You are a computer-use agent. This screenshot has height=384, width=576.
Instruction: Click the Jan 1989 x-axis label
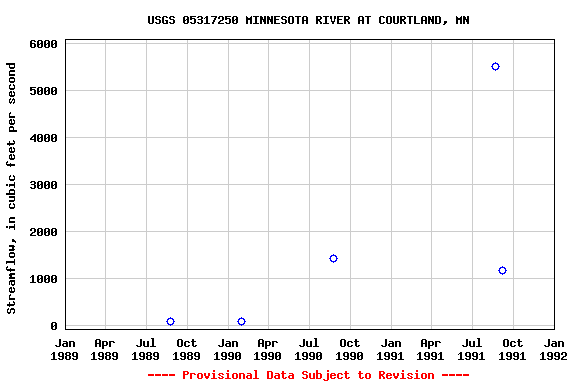click(65, 349)
